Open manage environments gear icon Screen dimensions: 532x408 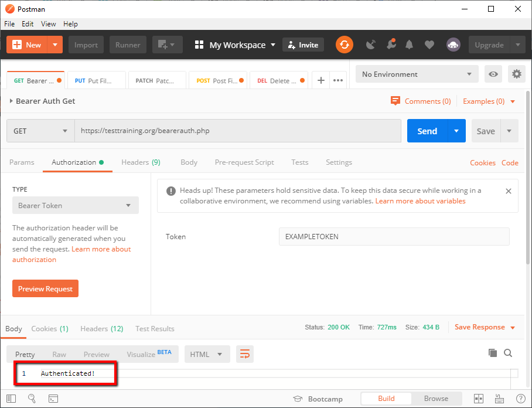[516, 74]
